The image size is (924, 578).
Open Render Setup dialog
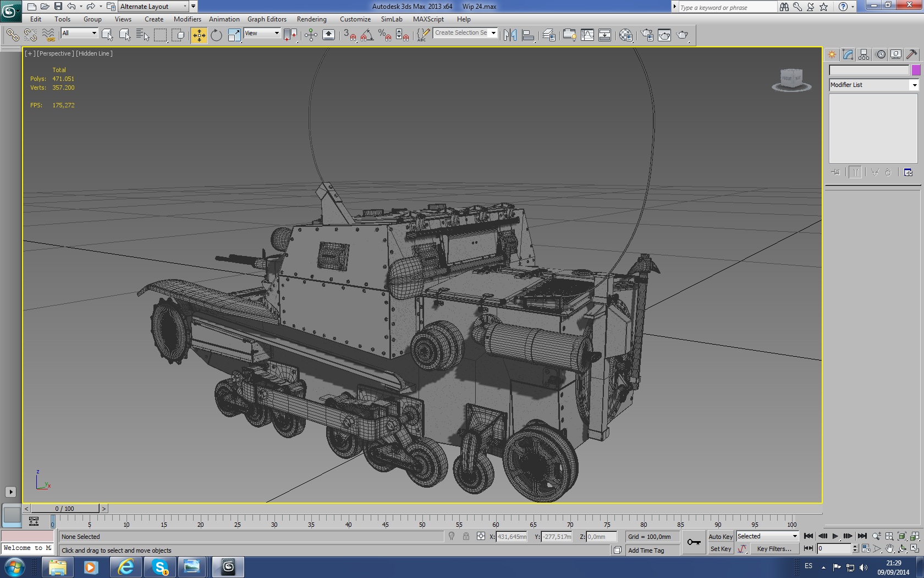point(647,35)
